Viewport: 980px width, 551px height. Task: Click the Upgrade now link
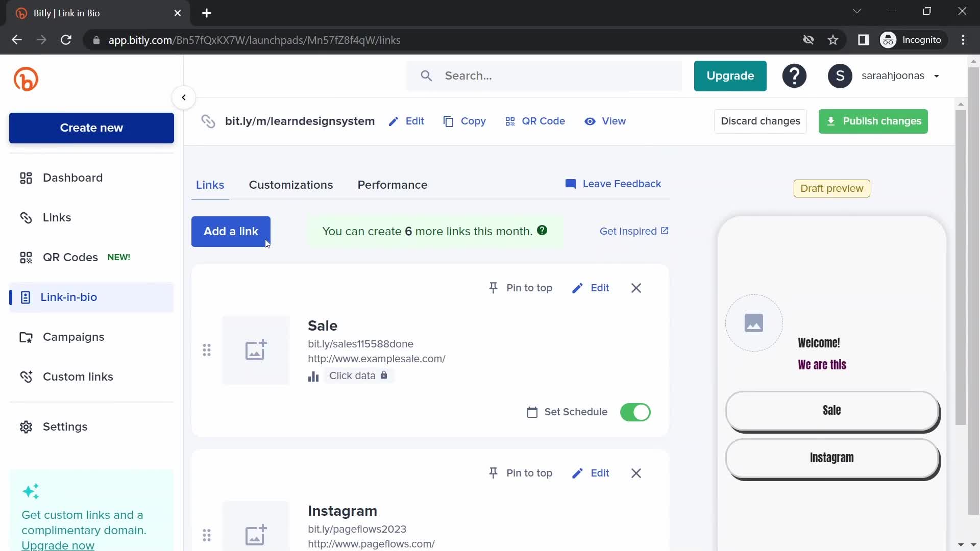(58, 545)
